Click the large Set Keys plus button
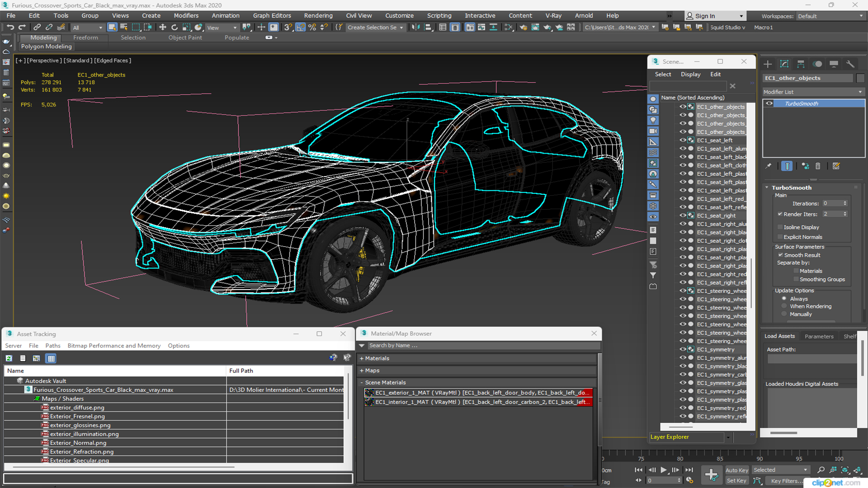 [x=711, y=475]
